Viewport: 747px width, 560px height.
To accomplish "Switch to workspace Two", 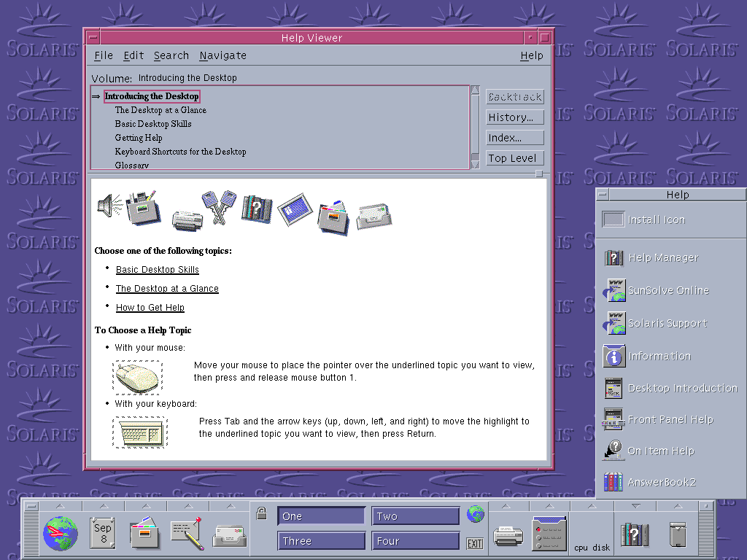I will 415,516.
